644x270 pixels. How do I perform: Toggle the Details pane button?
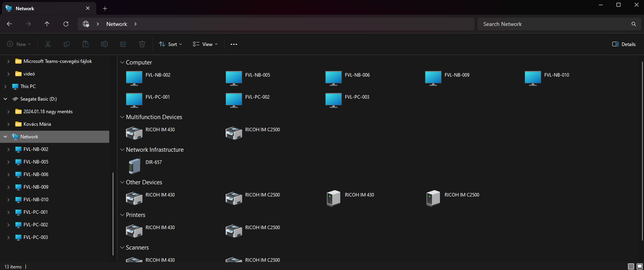point(624,44)
